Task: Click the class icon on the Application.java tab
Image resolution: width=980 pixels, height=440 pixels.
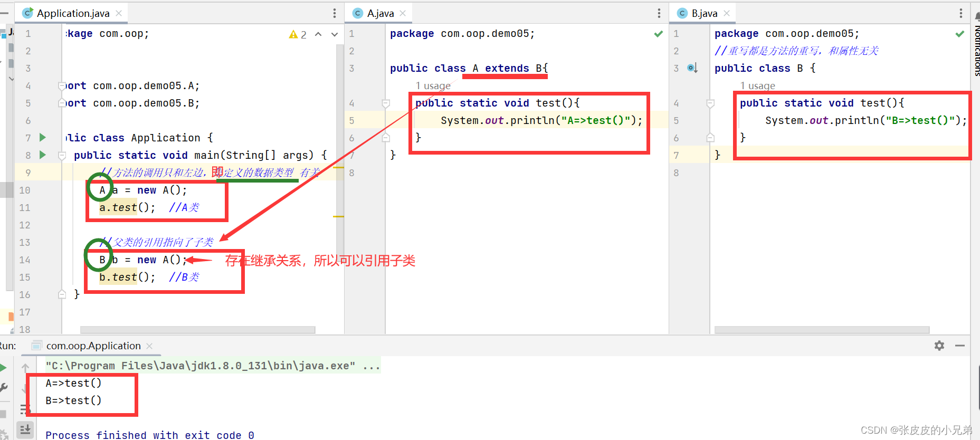Action: pyautogui.click(x=28, y=13)
